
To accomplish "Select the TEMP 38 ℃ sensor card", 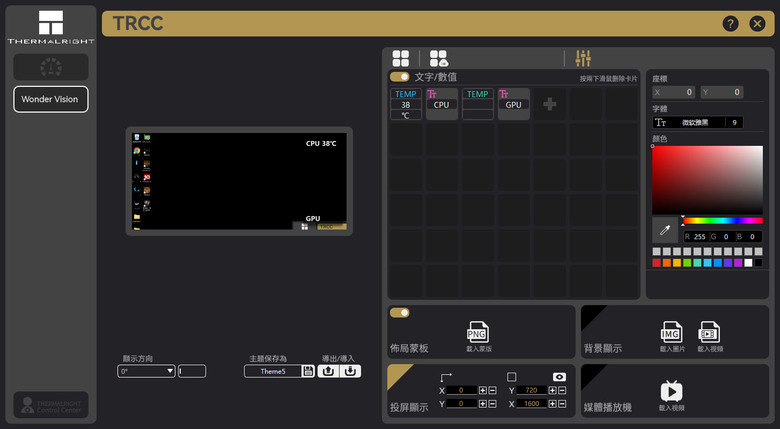I will (406, 104).
